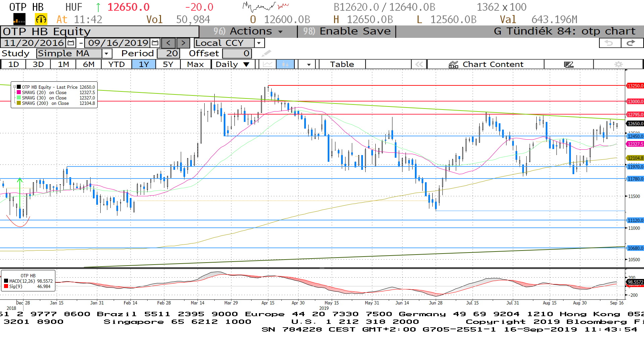Click the 12795.0 red price level label

(x=635, y=115)
